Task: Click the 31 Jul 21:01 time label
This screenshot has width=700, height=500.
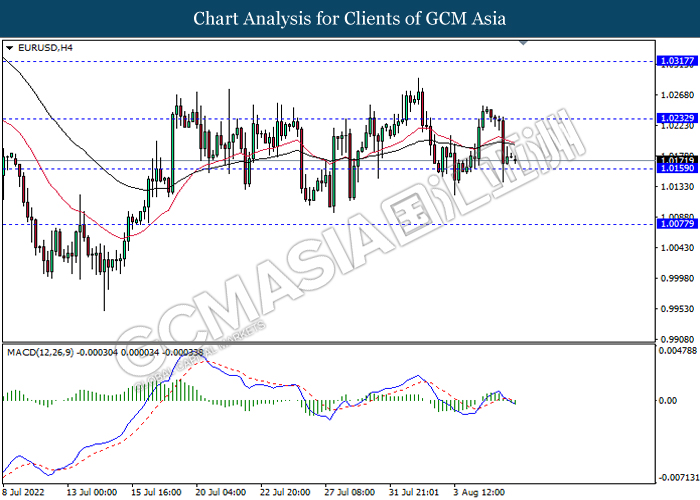Action: (x=414, y=492)
